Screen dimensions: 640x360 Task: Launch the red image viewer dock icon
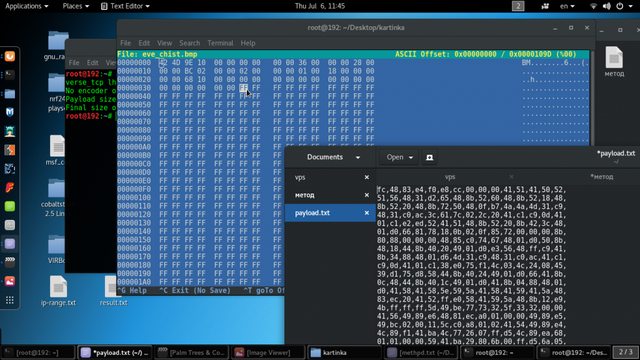point(10,281)
